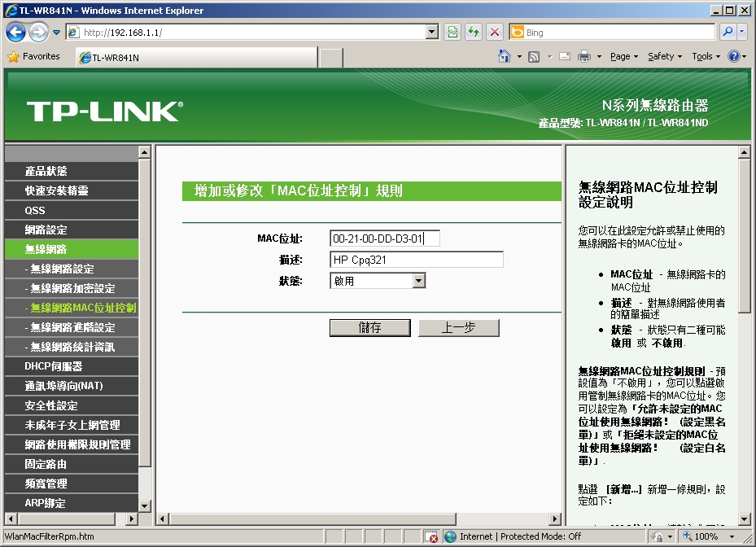
Task: Click sidebar menu scroll down arrow
Action: (x=145, y=506)
